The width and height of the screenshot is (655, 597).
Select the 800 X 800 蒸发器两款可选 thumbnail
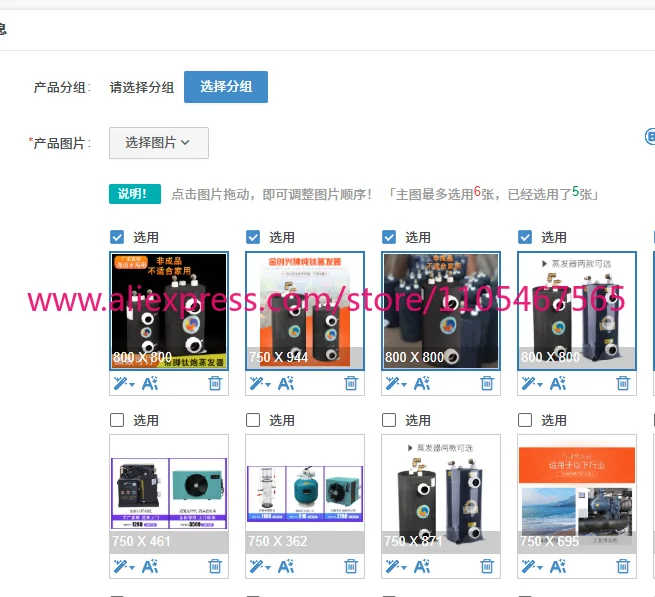(577, 311)
